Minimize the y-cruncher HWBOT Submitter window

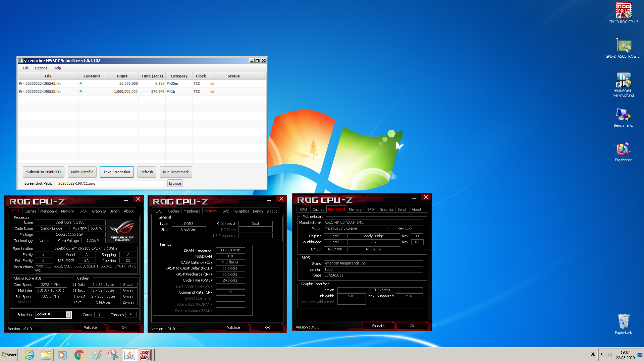252,61
